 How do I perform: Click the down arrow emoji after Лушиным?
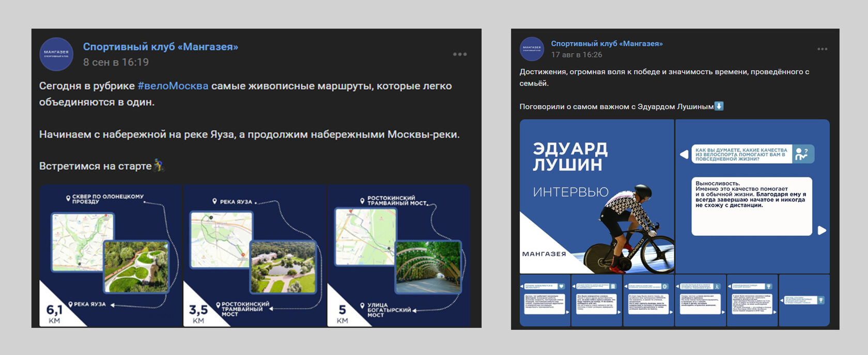(x=719, y=106)
